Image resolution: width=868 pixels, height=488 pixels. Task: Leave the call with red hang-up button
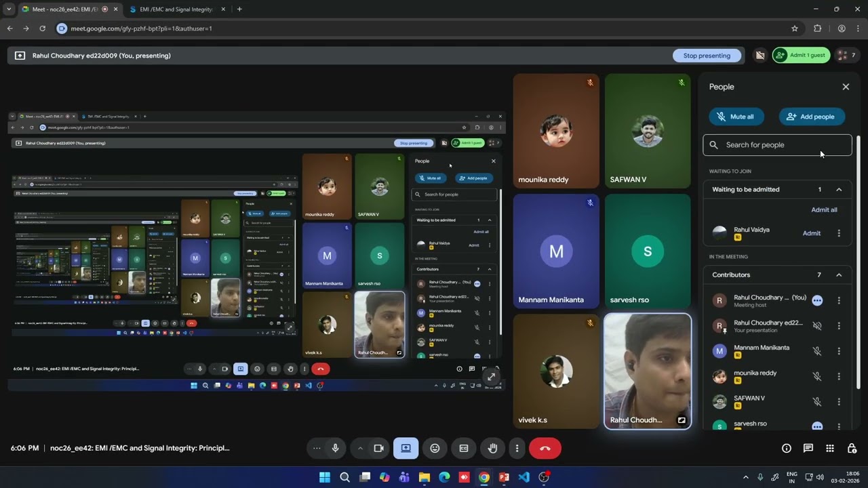click(545, 448)
